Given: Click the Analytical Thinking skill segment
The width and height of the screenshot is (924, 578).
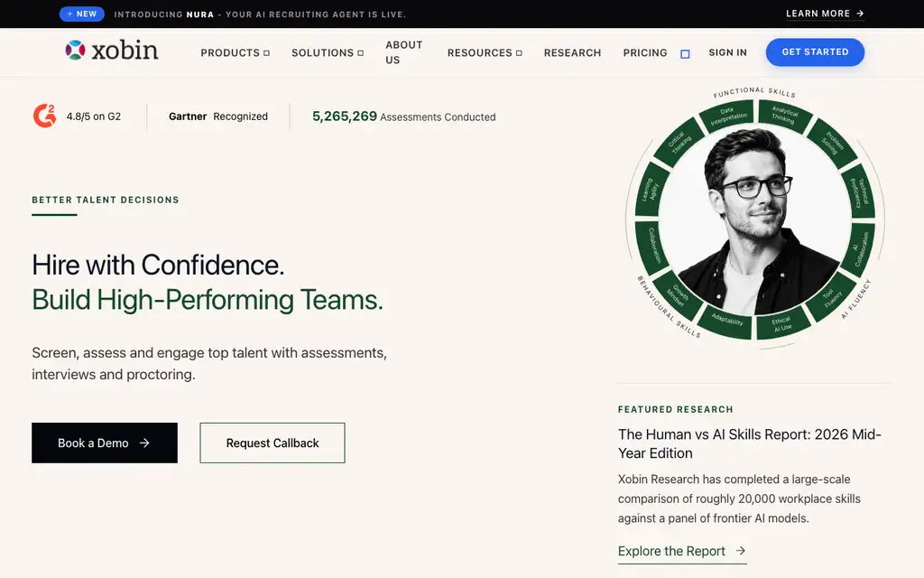Looking at the screenshot, I should 784,115.
